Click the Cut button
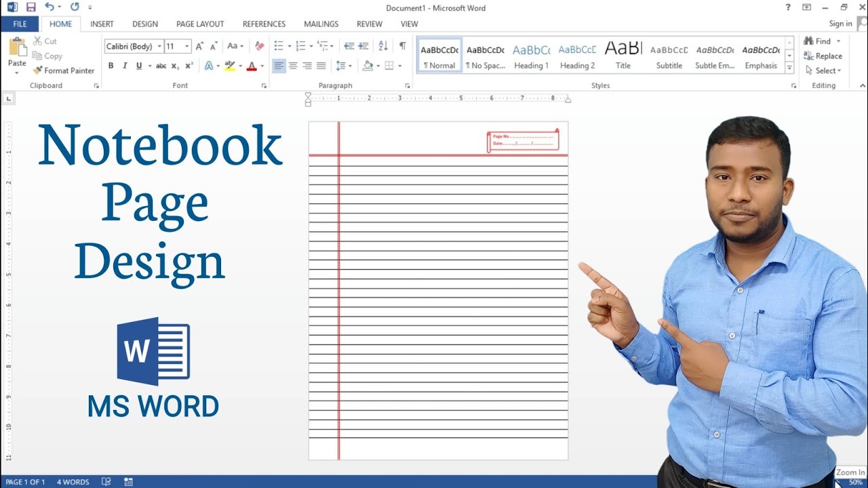868x488 pixels. [x=45, y=41]
